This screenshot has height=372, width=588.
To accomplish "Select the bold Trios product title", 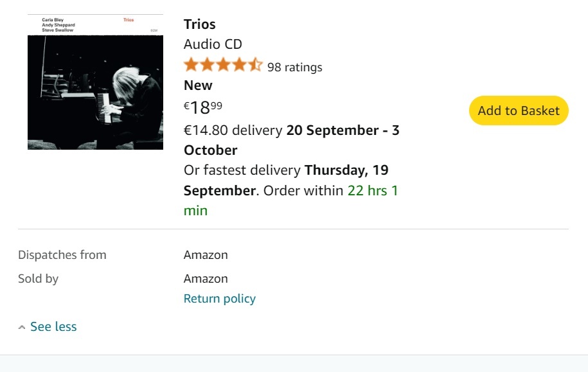I will point(200,24).
